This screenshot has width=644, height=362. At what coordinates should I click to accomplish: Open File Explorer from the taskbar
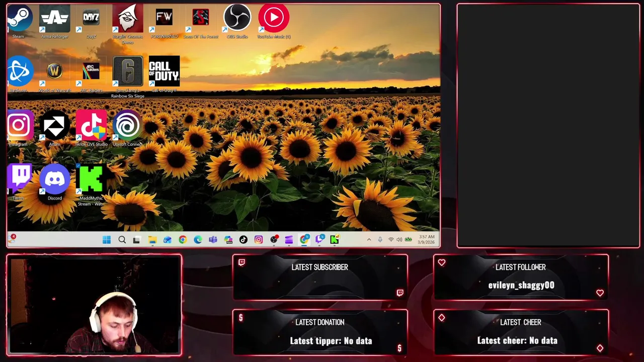[x=152, y=240]
